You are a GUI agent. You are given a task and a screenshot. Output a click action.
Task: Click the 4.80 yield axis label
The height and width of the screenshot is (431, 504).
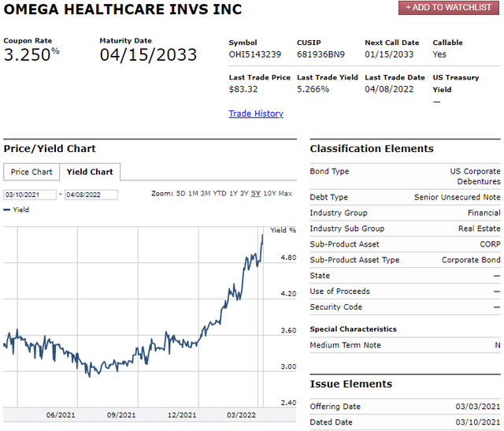[288, 258]
